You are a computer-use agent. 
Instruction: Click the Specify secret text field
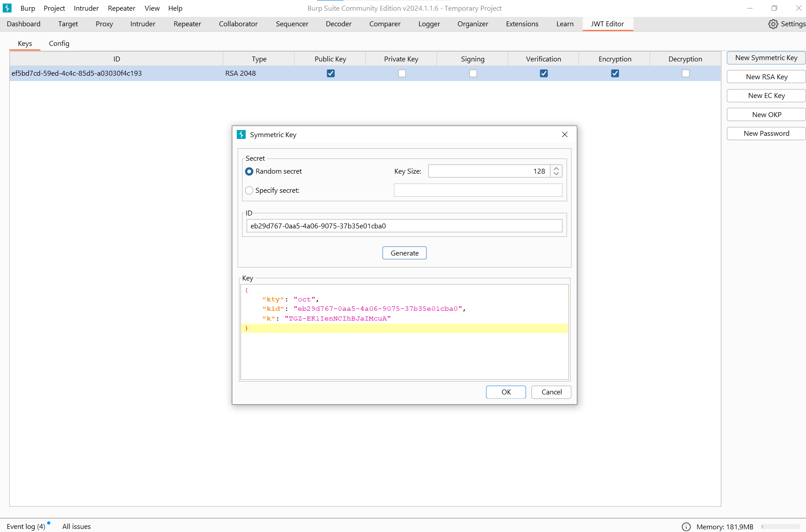pyautogui.click(x=478, y=191)
